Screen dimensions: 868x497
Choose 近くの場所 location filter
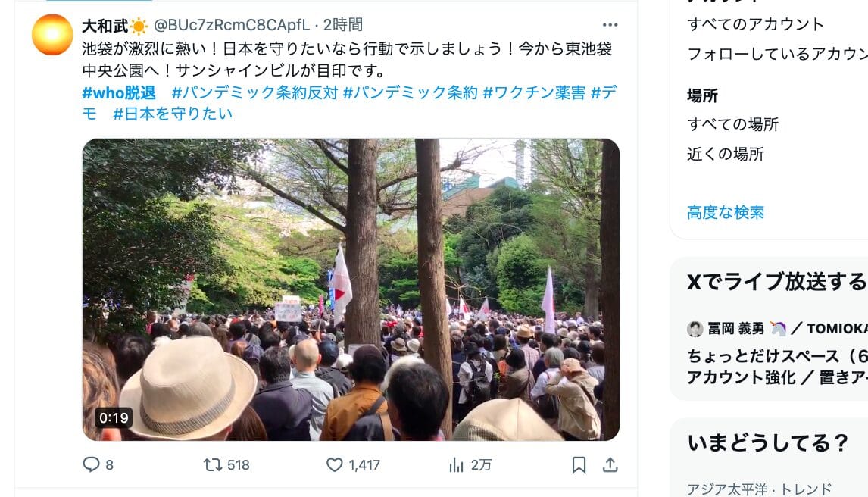point(725,154)
